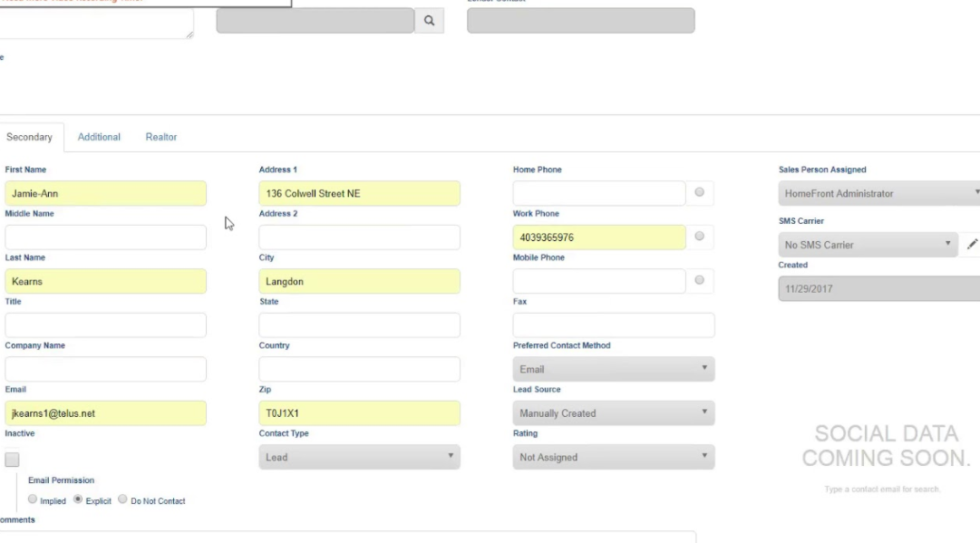Click the Email field showing jkearns1@telus.net

pyautogui.click(x=105, y=412)
